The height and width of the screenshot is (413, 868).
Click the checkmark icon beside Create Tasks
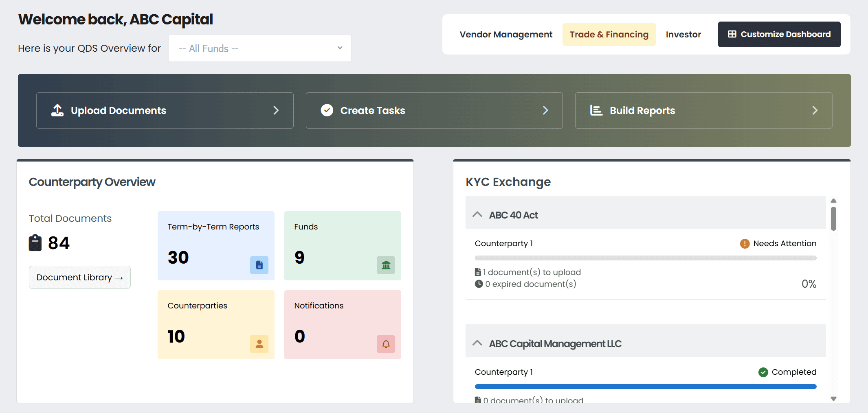[x=327, y=110]
